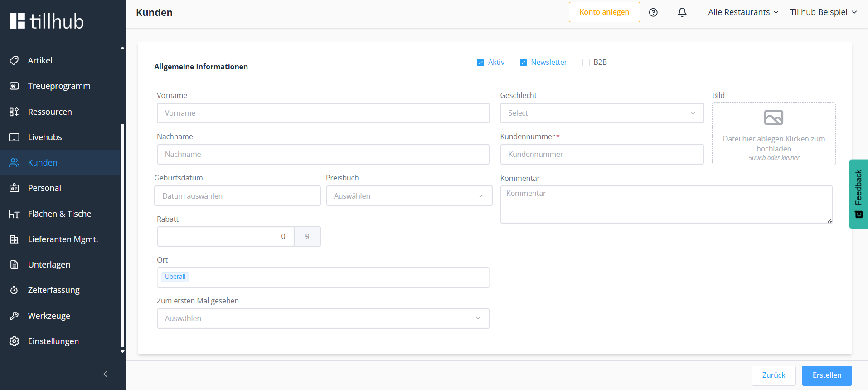Open the Ort location selector

click(x=323, y=277)
